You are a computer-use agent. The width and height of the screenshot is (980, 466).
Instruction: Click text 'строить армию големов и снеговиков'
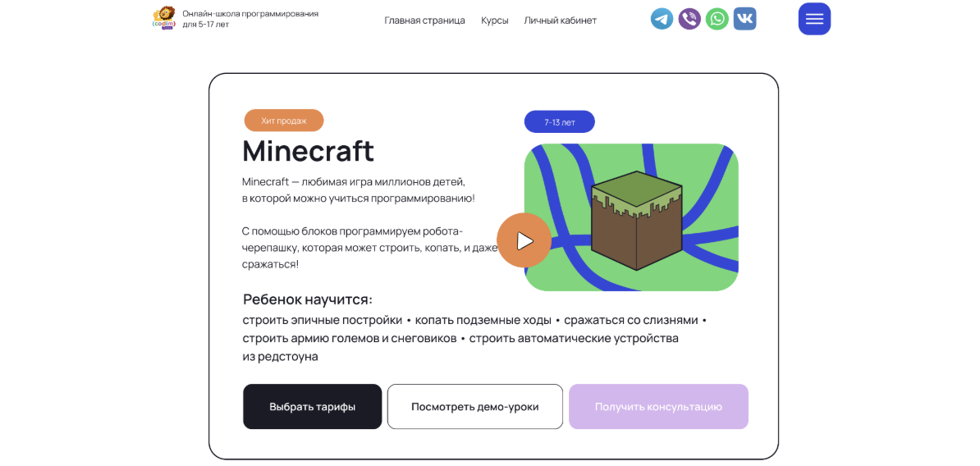[x=350, y=339]
